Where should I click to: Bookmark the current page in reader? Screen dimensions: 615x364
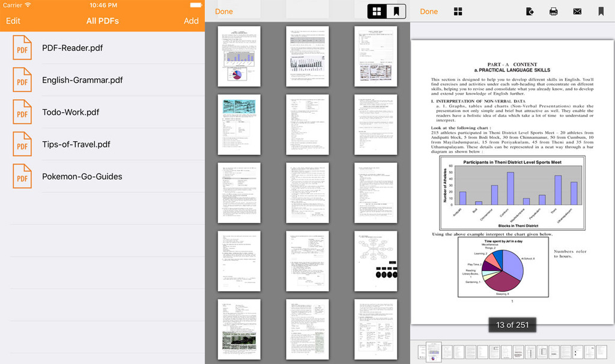[601, 11]
